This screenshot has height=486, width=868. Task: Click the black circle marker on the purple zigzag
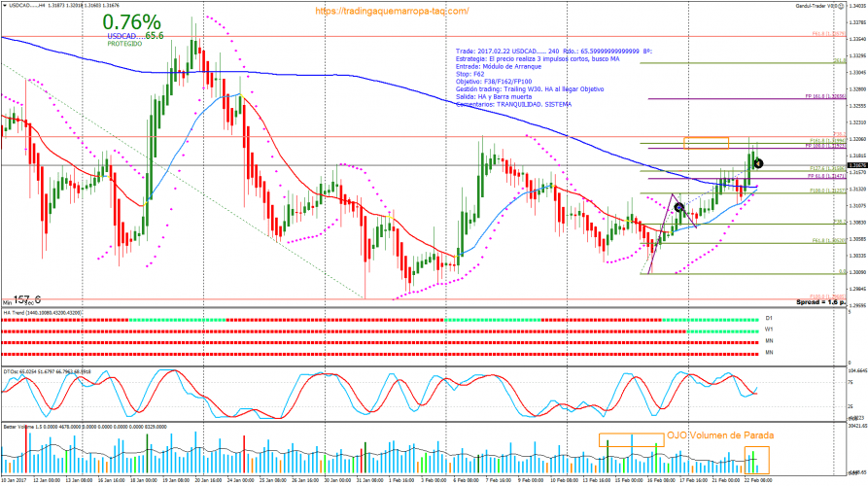coord(678,207)
